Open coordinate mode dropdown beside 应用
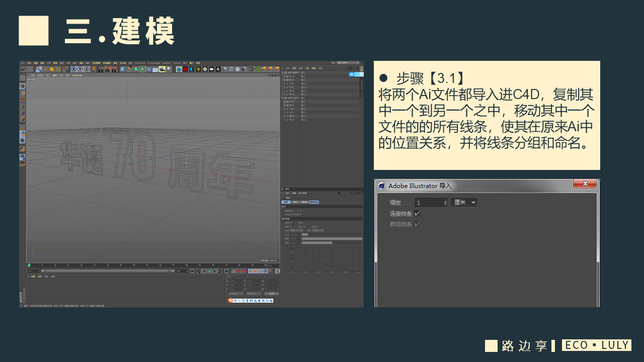 [x=254, y=294]
